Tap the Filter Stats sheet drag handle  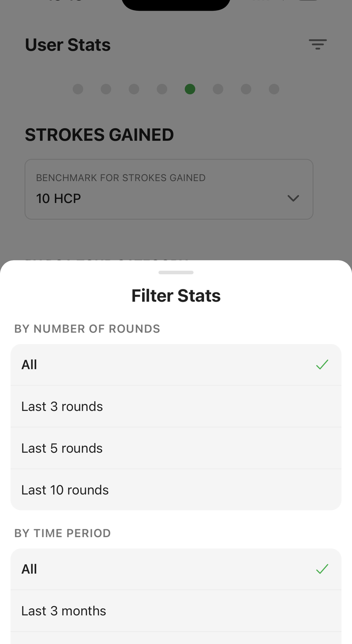176,273
